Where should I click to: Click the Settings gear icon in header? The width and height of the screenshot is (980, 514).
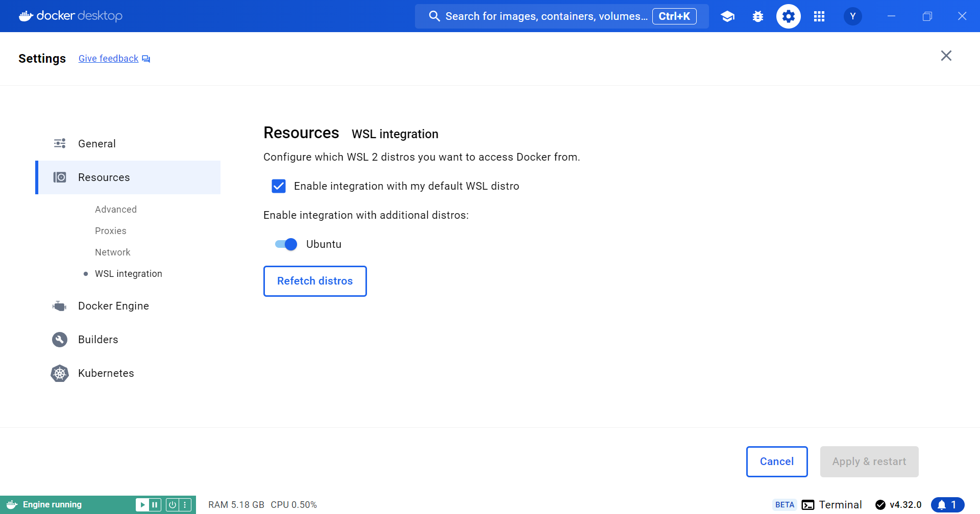pyautogui.click(x=789, y=16)
